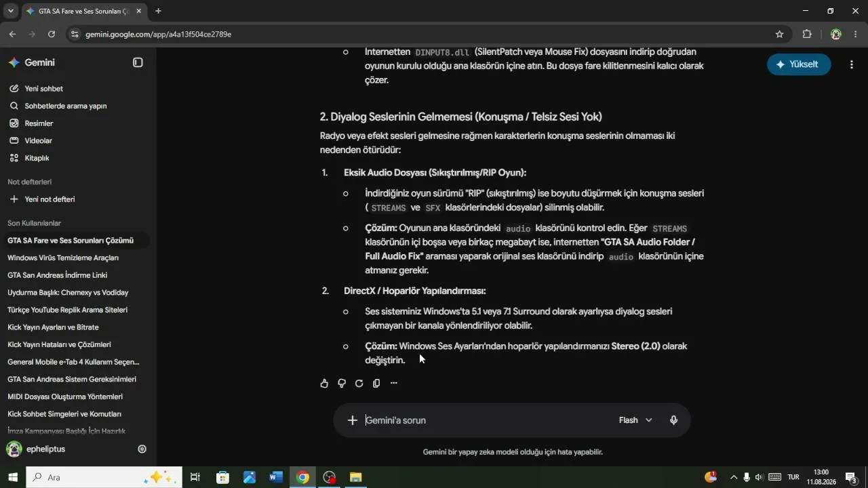Viewport: 868px width, 488px height.
Task: Click the volume icon in the system tray
Action: (759, 477)
